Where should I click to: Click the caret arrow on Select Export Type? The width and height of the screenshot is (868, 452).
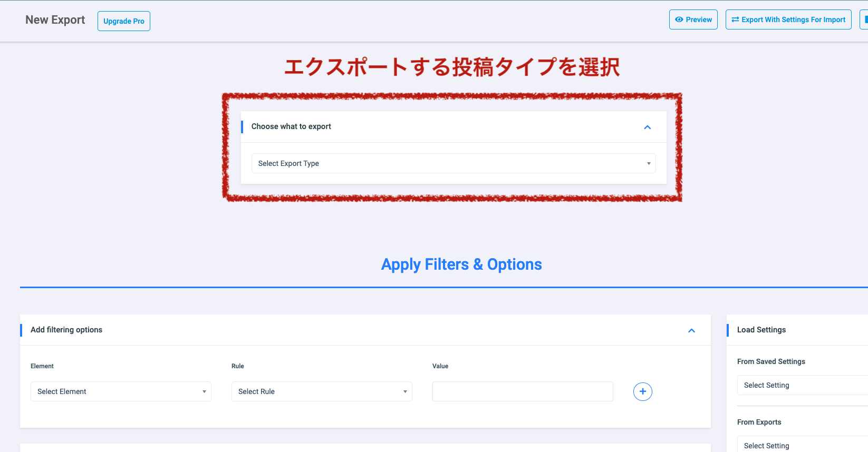(x=648, y=163)
